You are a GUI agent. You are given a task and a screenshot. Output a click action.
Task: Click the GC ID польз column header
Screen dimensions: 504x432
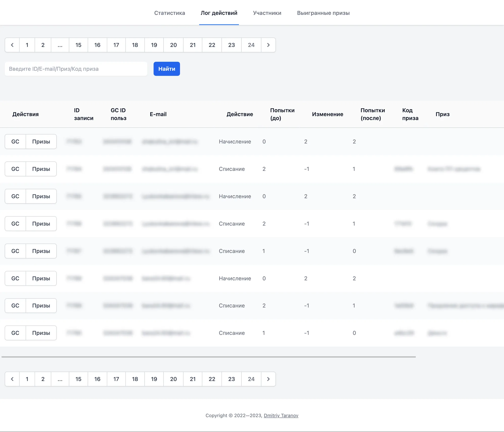[x=118, y=114]
